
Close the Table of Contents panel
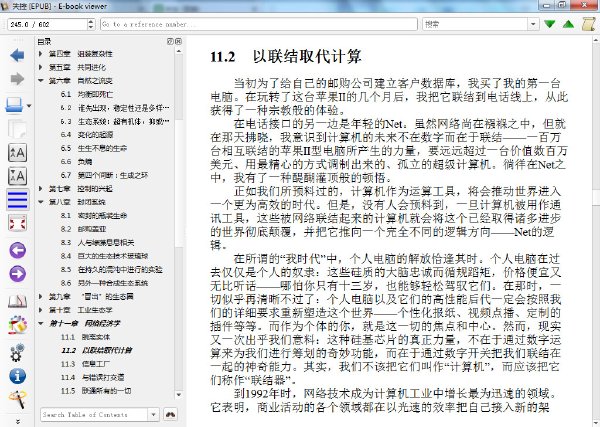[x=178, y=41]
